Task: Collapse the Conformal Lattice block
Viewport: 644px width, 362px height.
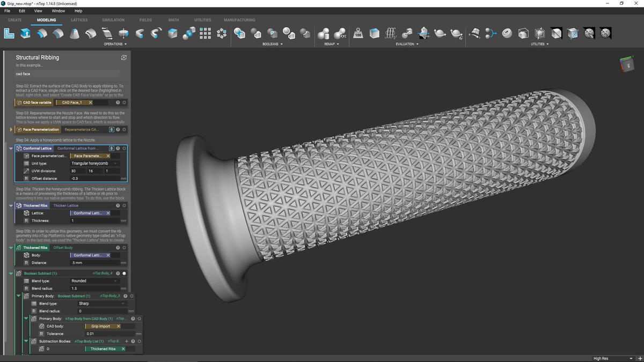Action: click(x=11, y=148)
